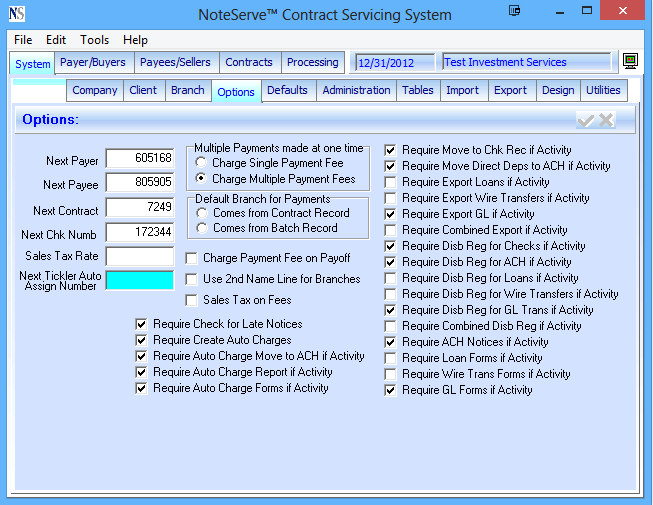This screenshot has width=653, height=505.
Task: Click the screen-switch icon in the title bar
Action: click(x=514, y=12)
